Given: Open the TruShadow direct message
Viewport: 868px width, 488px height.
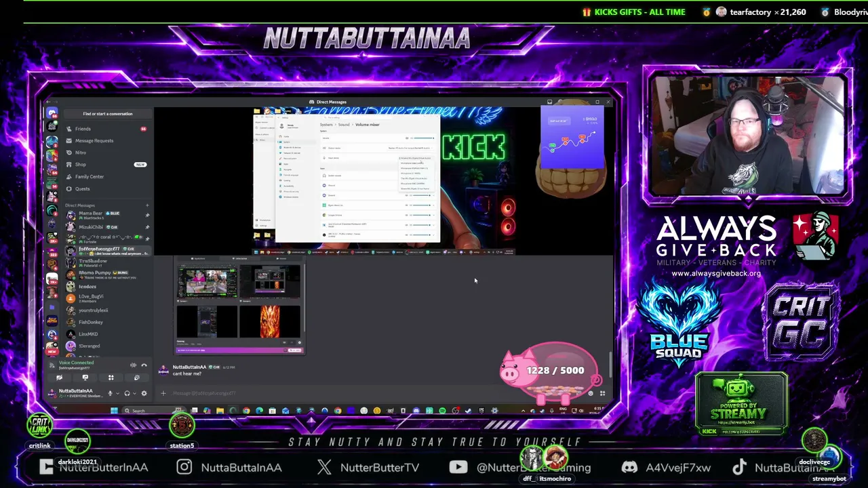Looking at the screenshot, I should [107, 262].
